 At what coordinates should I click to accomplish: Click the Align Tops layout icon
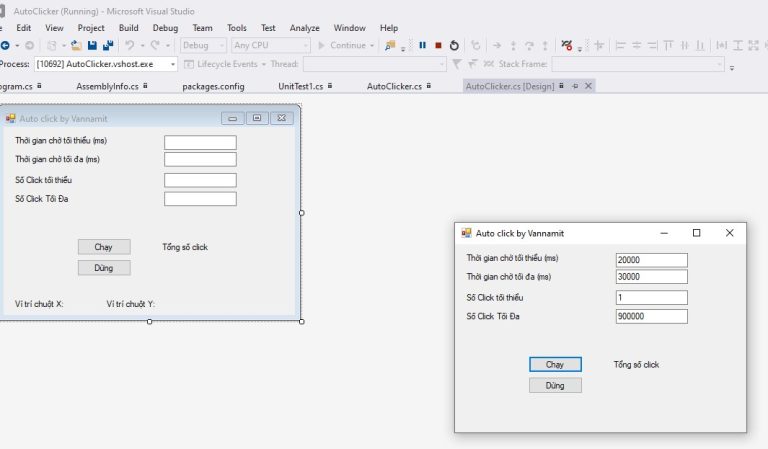click(668, 46)
